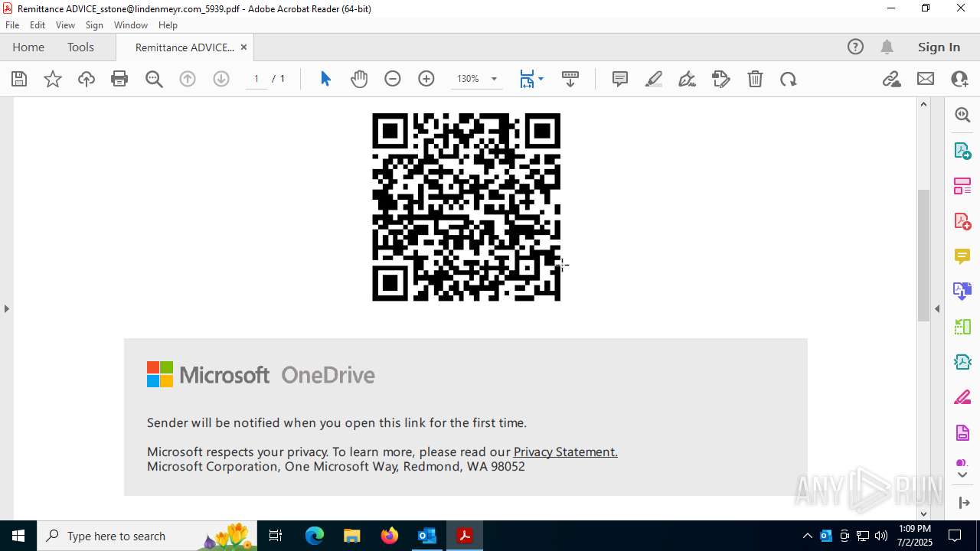Switch to the Tools tab
Viewport: 980px width, 551px height.
pyautogui.click(x=80, y=47)
